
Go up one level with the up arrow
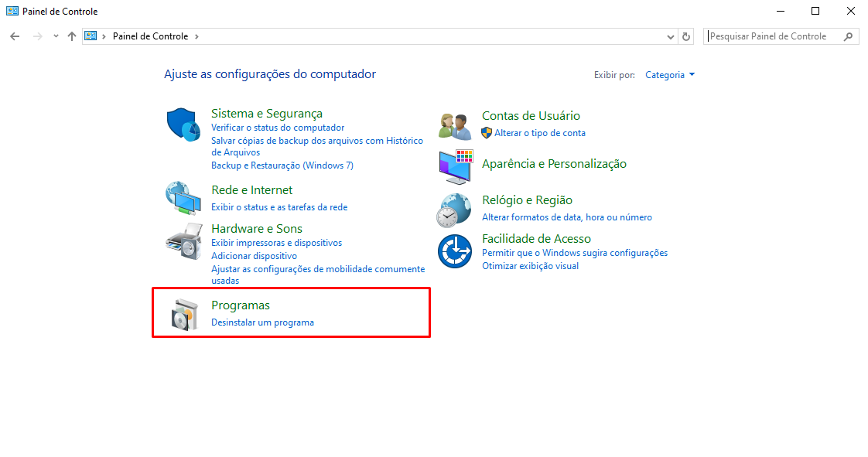click(71, 36)
